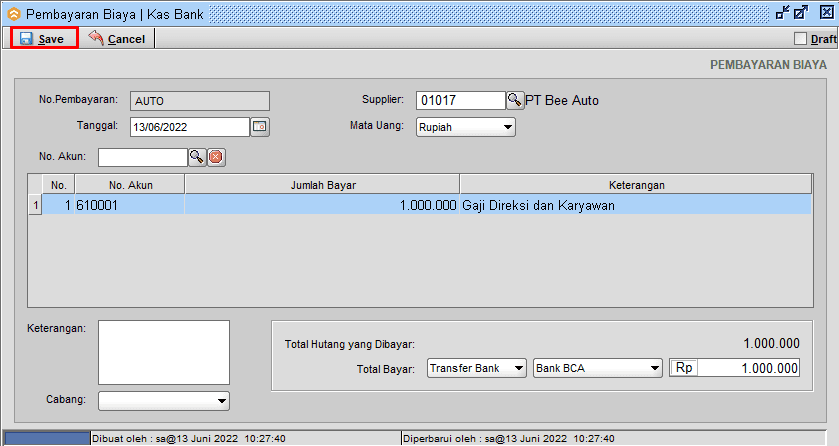Click the Save button

point(43,38)
